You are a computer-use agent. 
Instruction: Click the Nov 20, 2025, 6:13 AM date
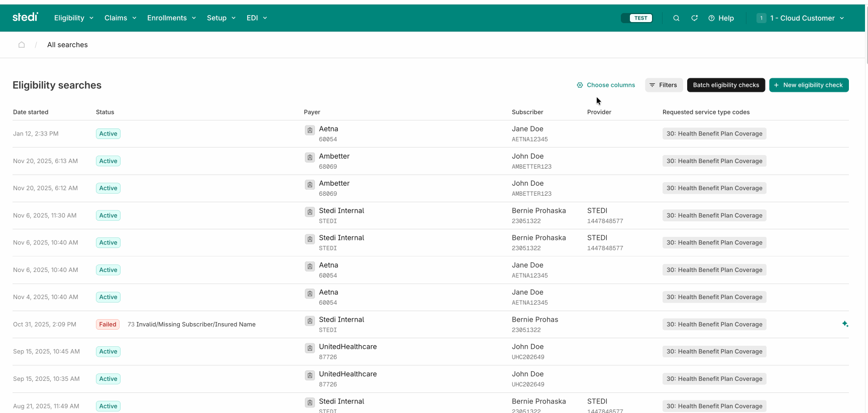[45, 161]
